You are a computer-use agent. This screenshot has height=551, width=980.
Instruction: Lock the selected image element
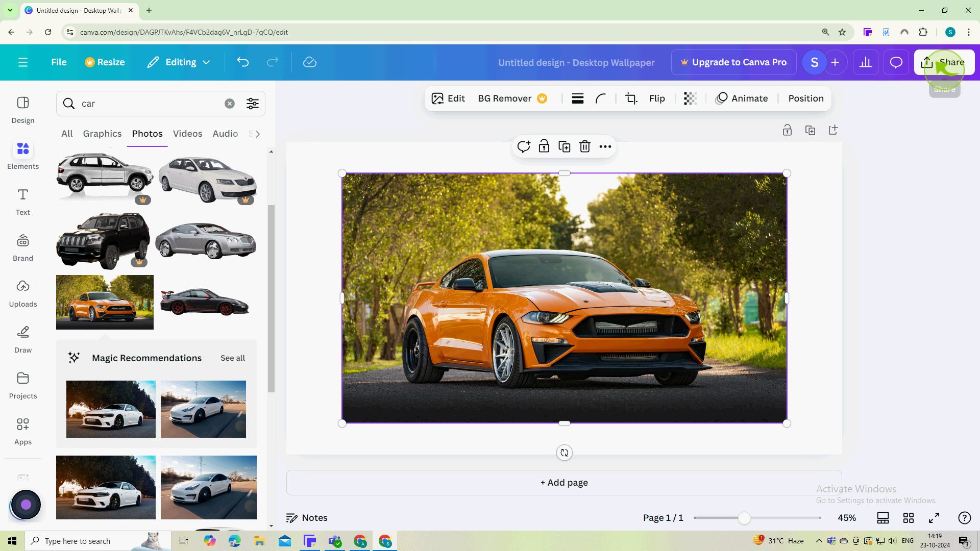[544, 147]
